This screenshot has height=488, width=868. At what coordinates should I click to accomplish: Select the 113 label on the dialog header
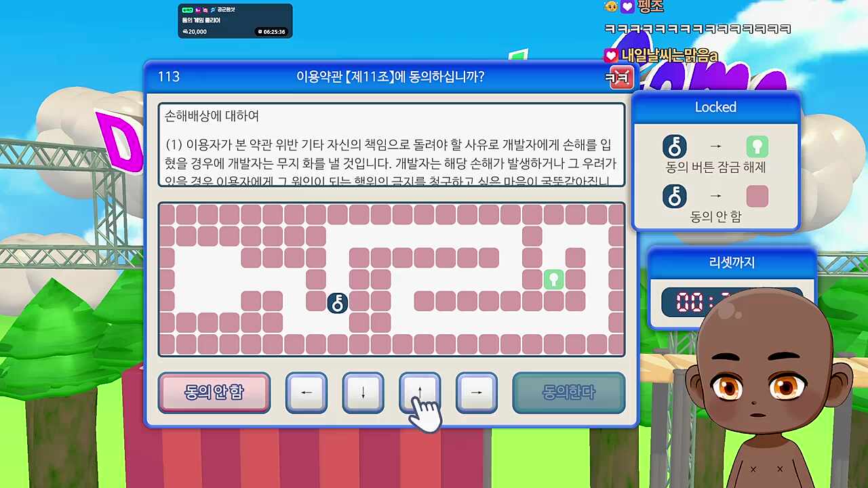click(169, 77)
